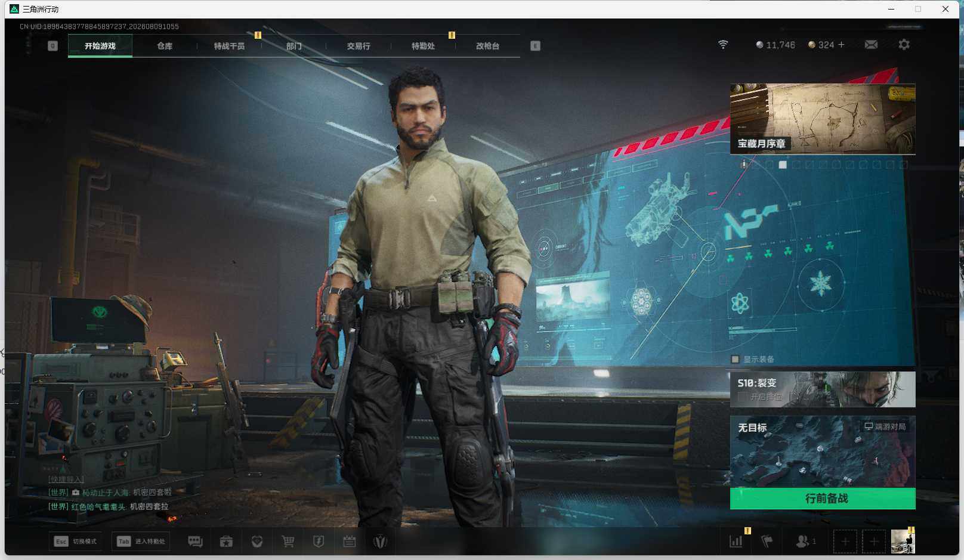Viewport: 964px width, 560px height.
Task: Click the 快捷聊天 label above chat
Action: 66,479
